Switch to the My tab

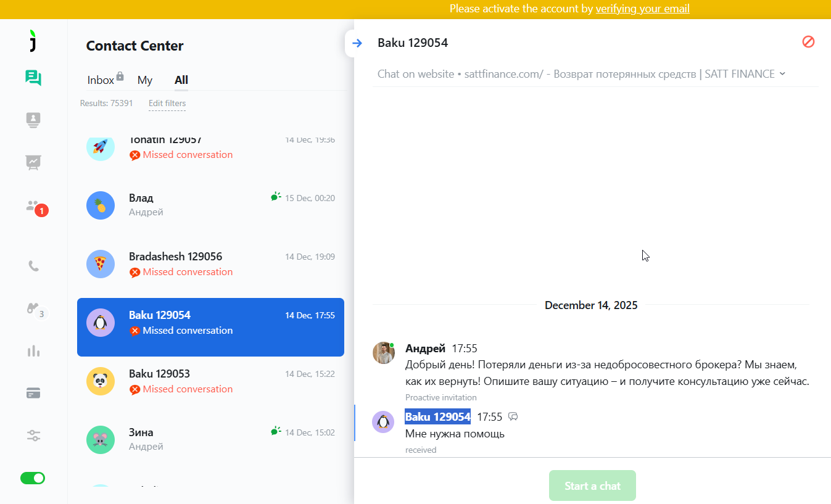click(x=145, y=80)
